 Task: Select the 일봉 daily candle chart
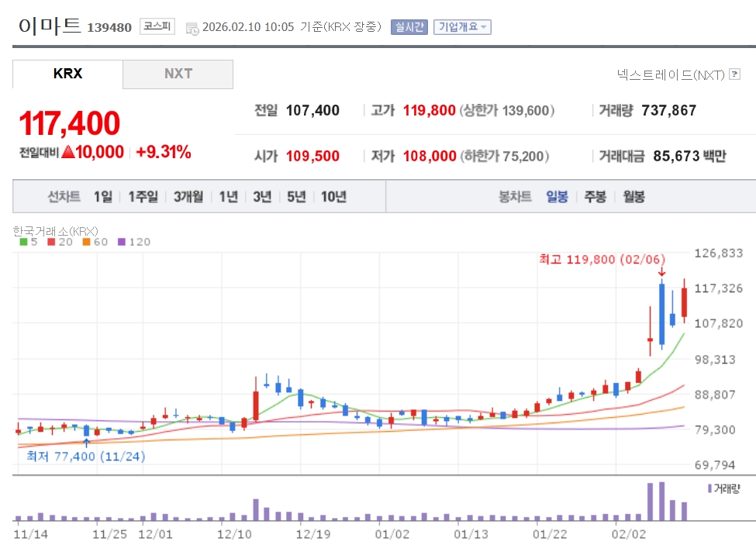tap(557, 197)
